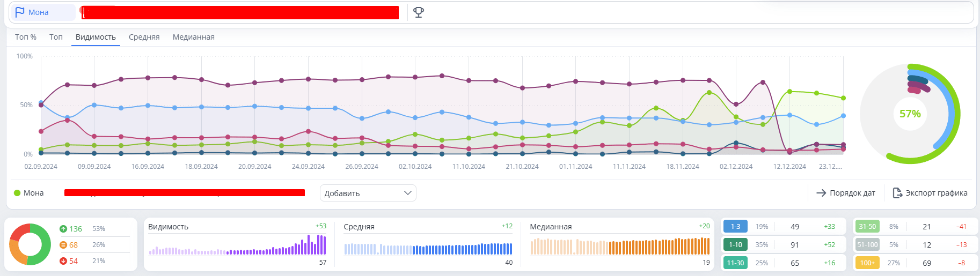Viewport: 980px width, 276px height.
Task: Toggle the 100+ position range filter
Action: pos(867,263)
